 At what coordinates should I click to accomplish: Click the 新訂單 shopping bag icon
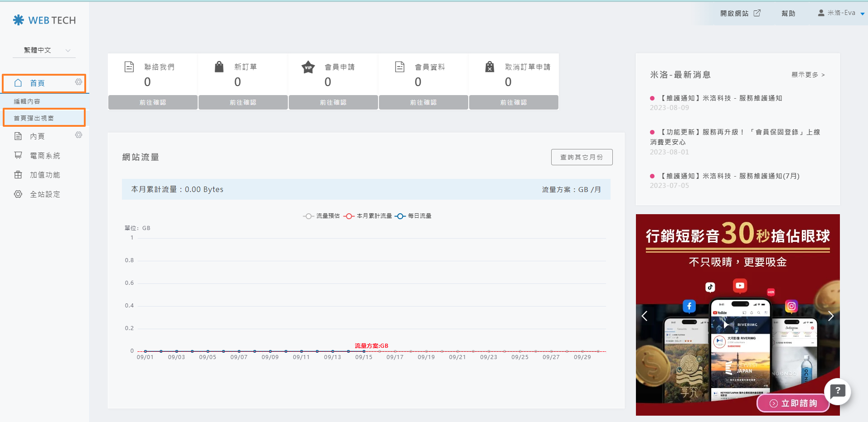(219, 67)
